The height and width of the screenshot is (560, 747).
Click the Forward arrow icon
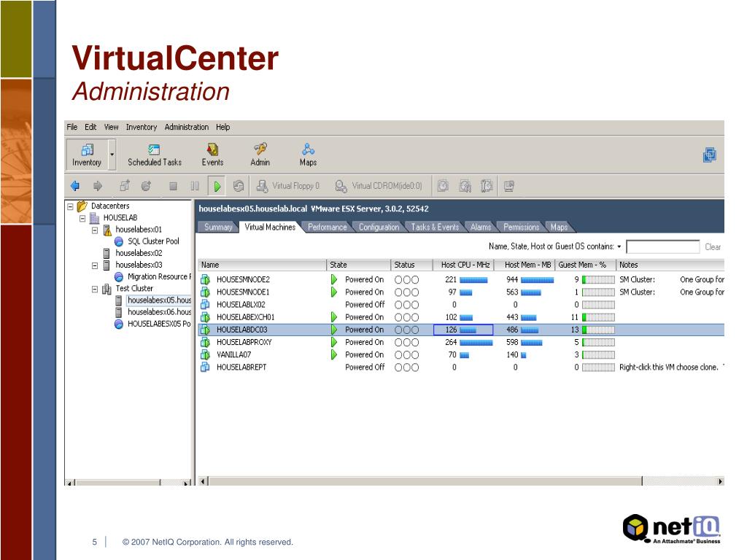click(98, 186)
